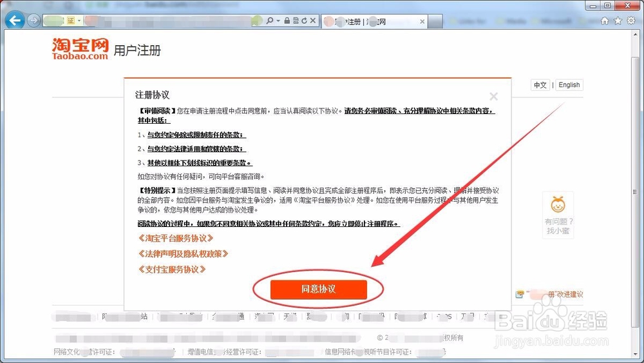Click the security lock icon in address bar
The width and height of the screenshot is (644, 363).
[287, 21]
